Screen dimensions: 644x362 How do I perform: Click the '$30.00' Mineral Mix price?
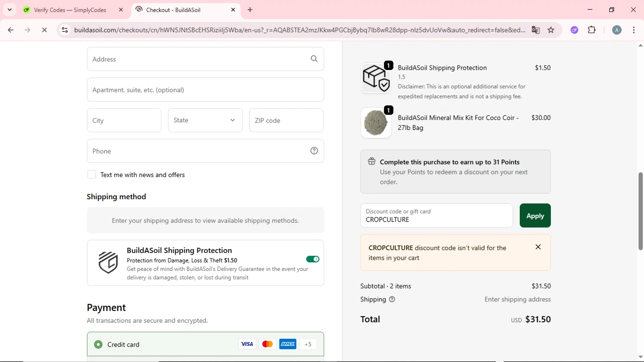541,118
